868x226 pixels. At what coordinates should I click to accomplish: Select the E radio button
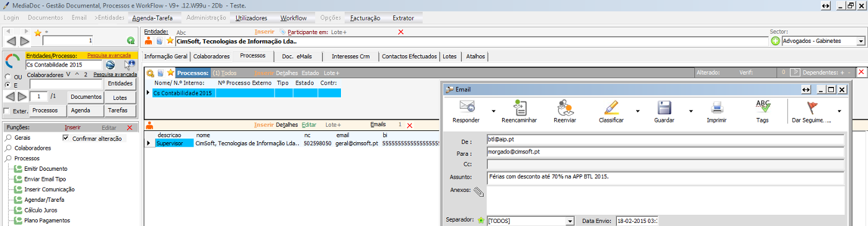8,84
